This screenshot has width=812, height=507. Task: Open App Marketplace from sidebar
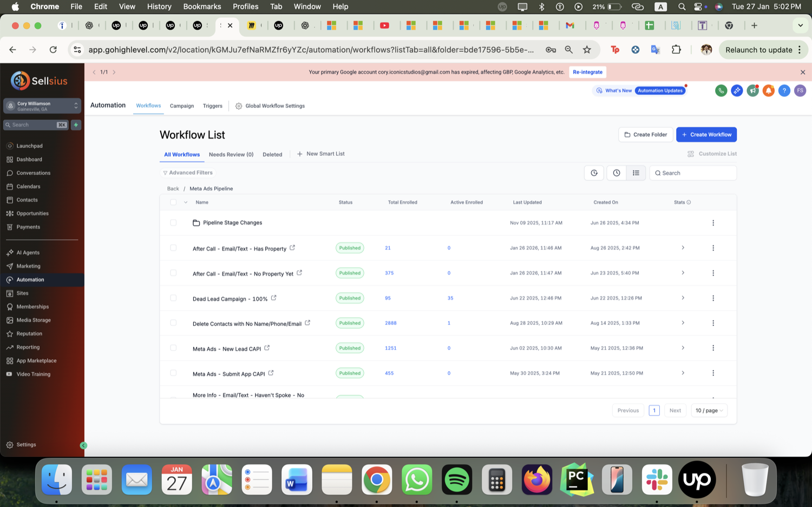36,360
